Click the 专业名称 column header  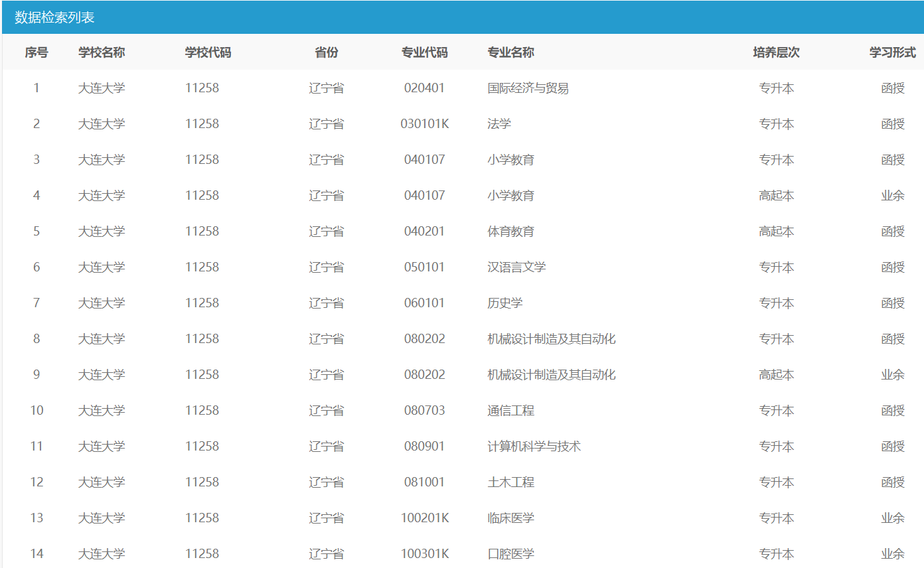click(511, 52)
